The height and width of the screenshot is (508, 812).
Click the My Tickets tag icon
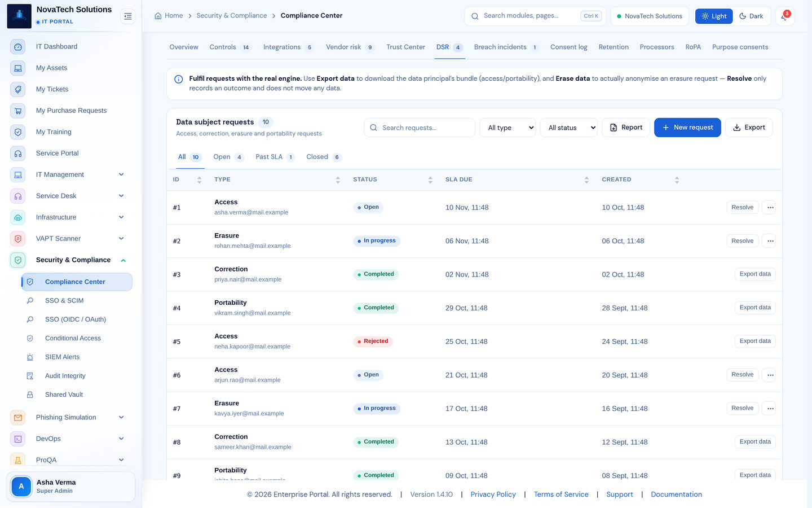[x=18, y=90]
